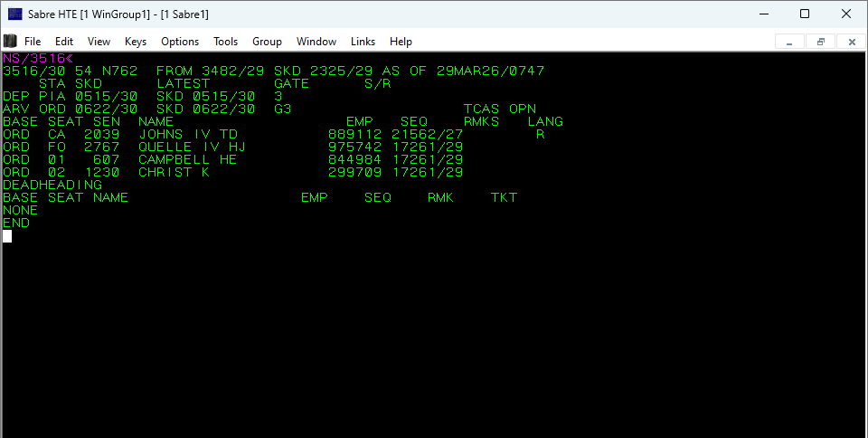
Task: Click the NS/3516 command entry line
Action: click(38, 58)
